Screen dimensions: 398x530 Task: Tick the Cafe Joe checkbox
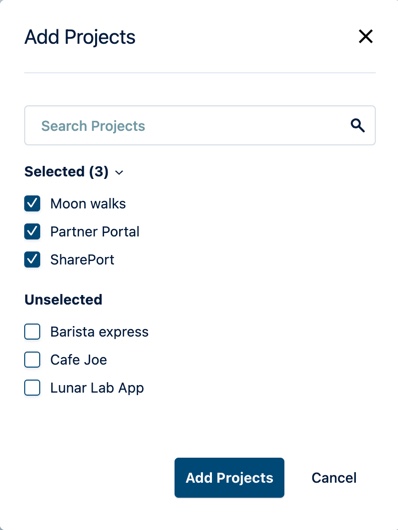tap(32, 360)
